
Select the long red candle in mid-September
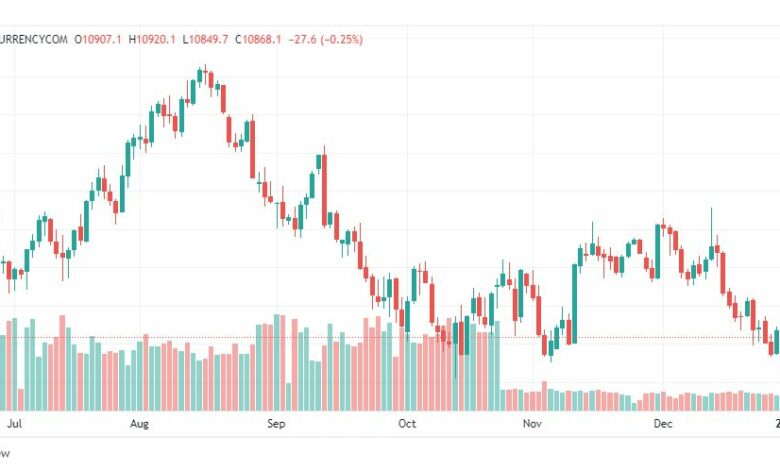(x=324, y=187)
